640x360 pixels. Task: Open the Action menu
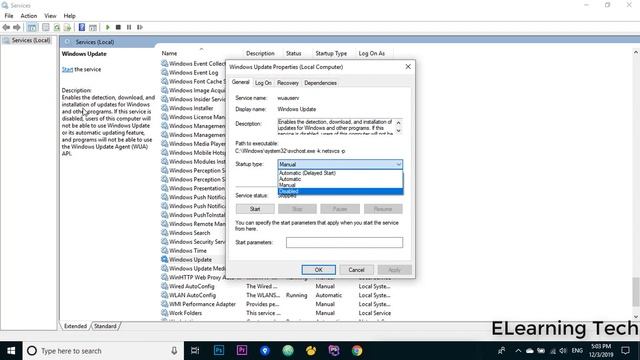[x=29, y=16]
